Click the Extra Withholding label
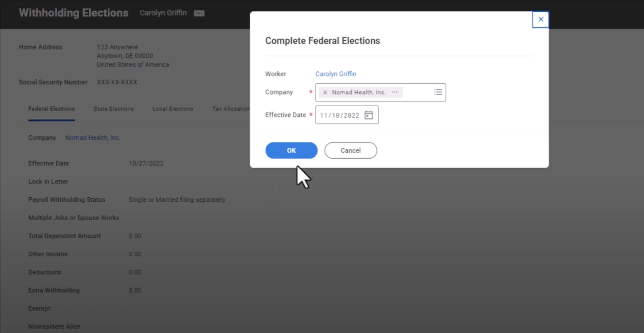 click(54, 290)
